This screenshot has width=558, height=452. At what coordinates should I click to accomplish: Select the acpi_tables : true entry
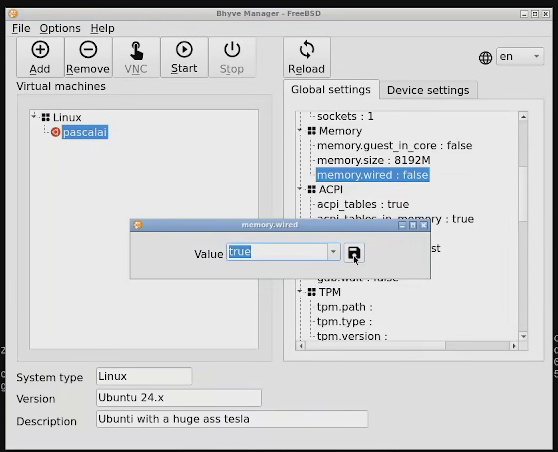[x=363, y=204]
